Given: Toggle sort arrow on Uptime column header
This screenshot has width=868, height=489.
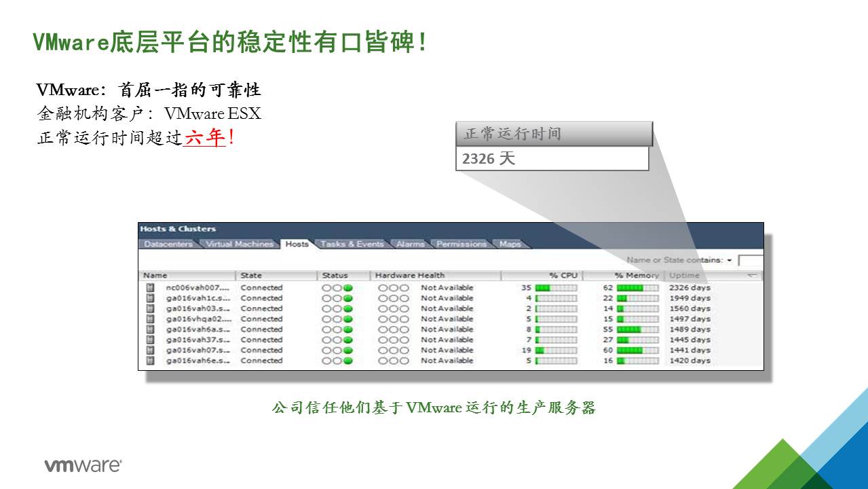Looking at the screenshot, I should [x=751, y=276].
